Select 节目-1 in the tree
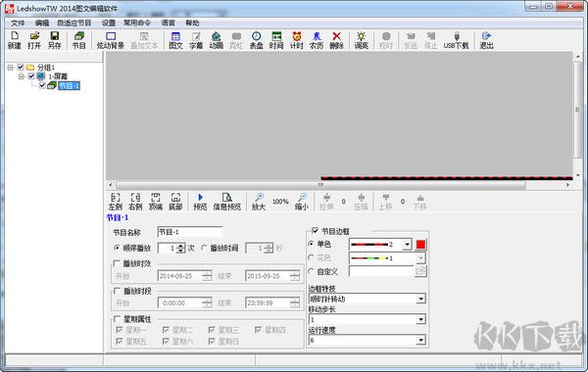Image resolution: width=588 pixels, height=372 pixels. click(x=69, y=86)
